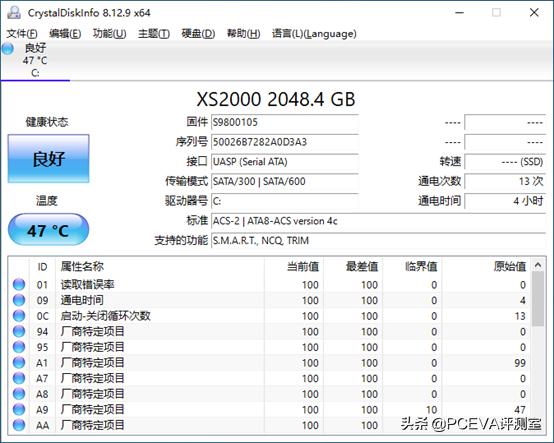Click the drive letter field C:
The image size is (554, 443).
pos(284,201)
